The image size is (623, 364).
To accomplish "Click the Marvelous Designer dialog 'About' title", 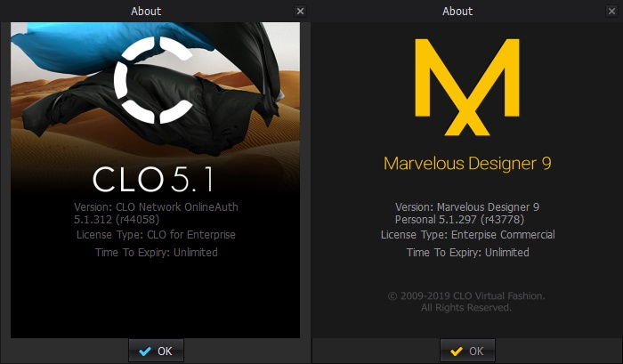I will 457,12.
